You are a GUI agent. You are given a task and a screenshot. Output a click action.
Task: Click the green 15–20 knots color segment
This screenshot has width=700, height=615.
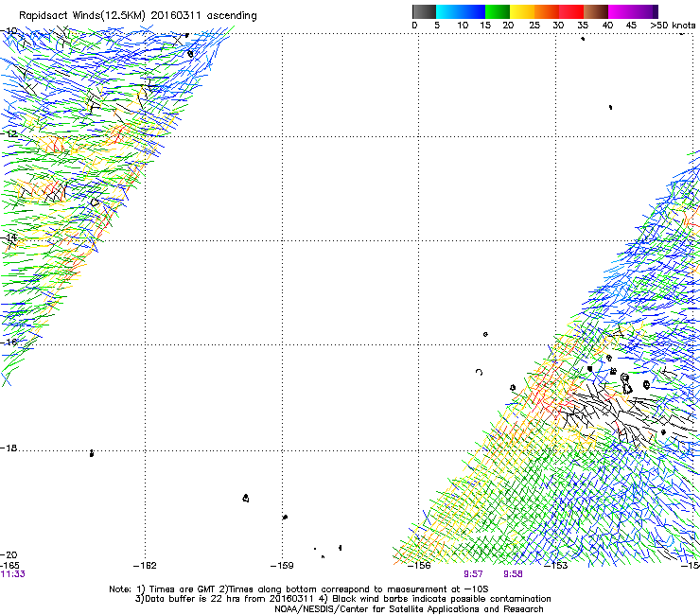(498, 11)
